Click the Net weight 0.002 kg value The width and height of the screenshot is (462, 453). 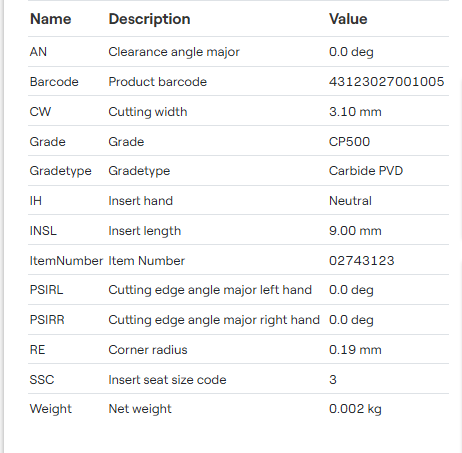click(x=355, y=409)
